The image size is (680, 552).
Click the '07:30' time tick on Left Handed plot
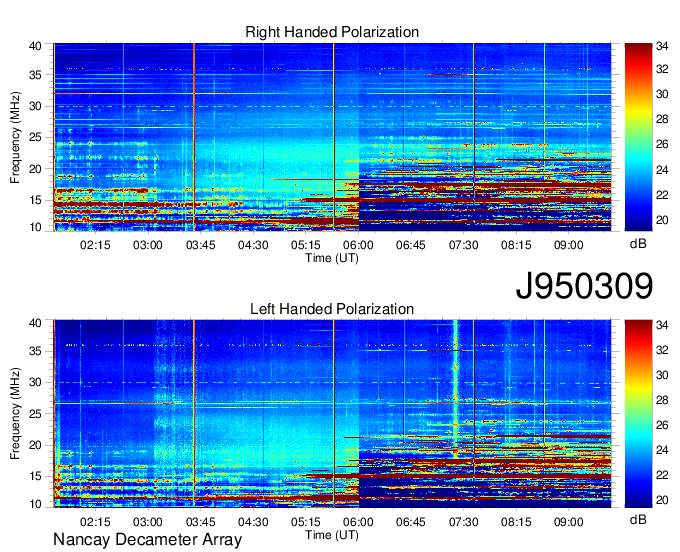tap(463, 522)
